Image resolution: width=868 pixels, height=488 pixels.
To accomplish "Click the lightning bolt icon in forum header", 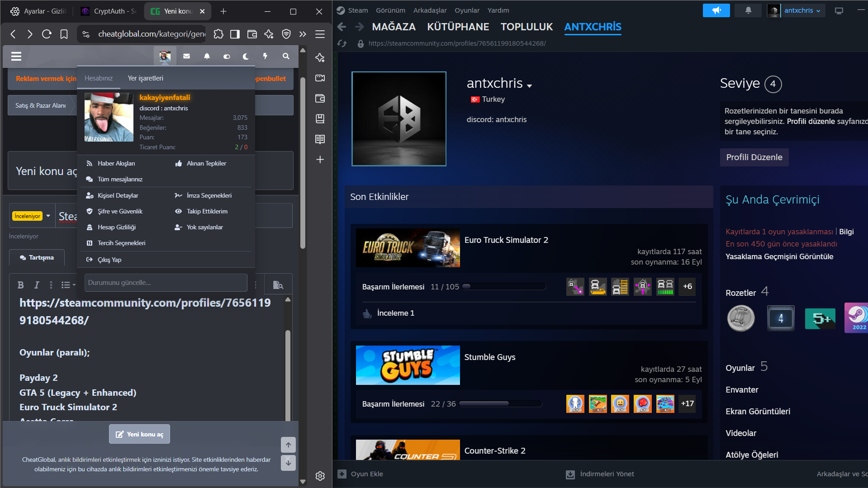I will click(266, 56).
